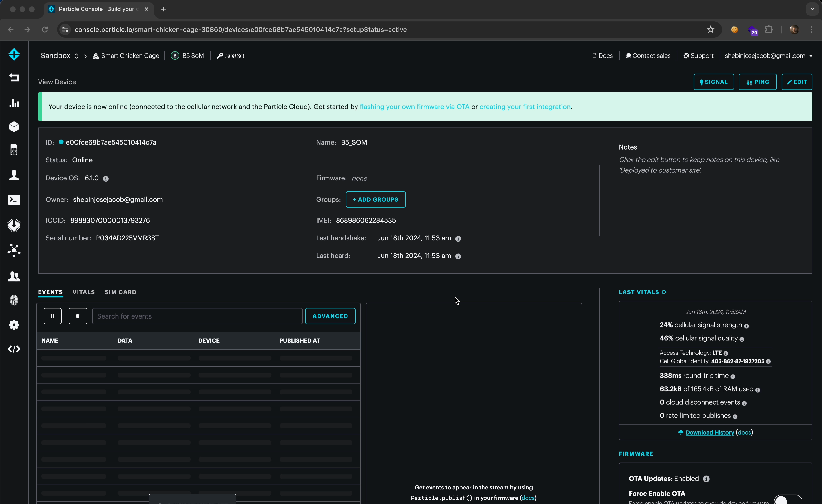This screenshot has width=822, height=504.
Task: Click the Last Vitals refresh icon
Action: 664,292
